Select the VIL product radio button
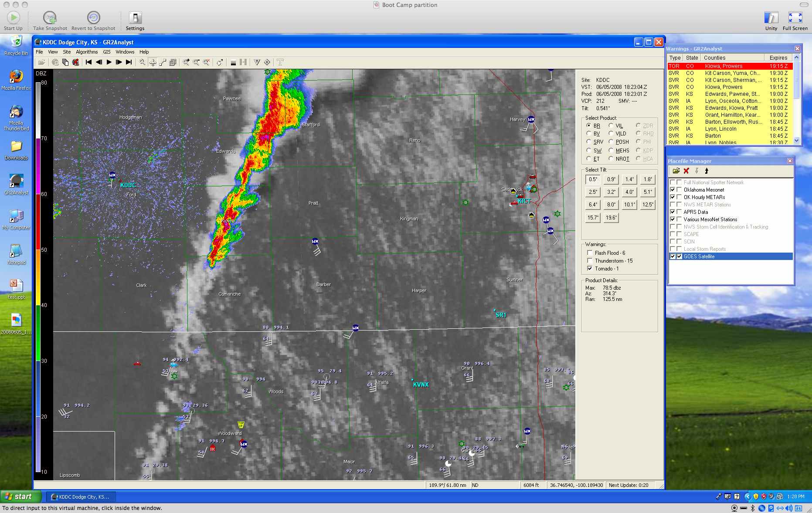Image resolution: width=812 pixels, height=513 pixels. click(x=611, y=125)
